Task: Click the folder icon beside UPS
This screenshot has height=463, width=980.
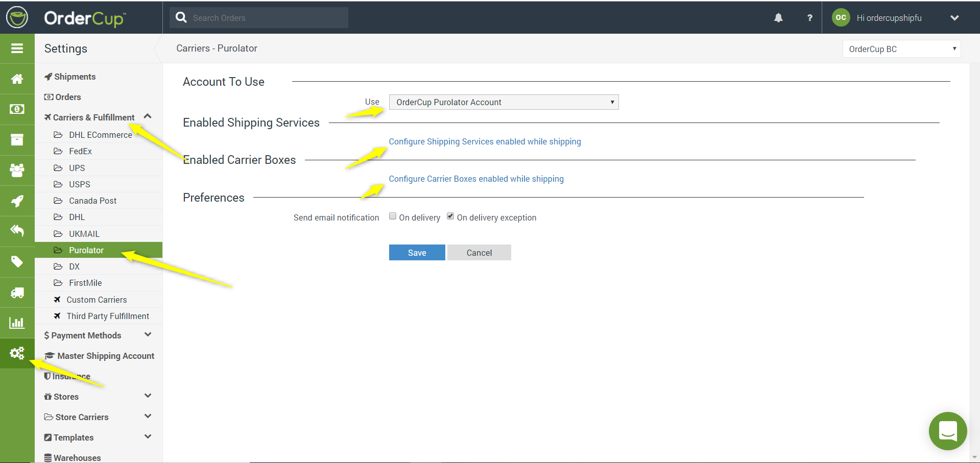Action: (x=58, y=168)
